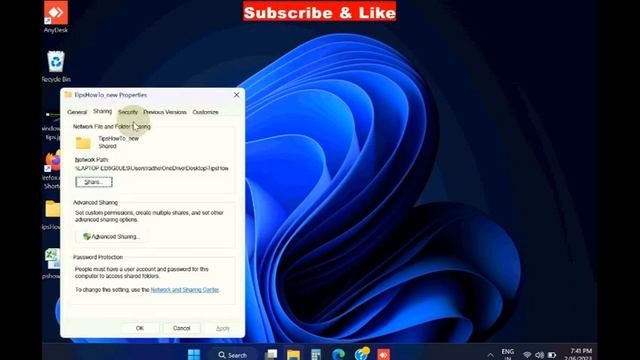Click the Password Protection heading

point(98,257)
